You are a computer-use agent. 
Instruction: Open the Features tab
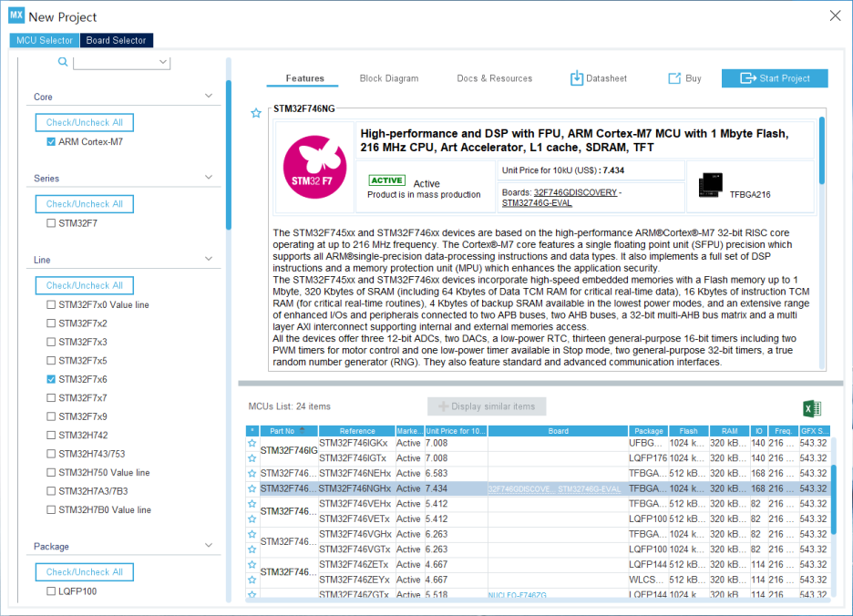(x=304, y=78)
